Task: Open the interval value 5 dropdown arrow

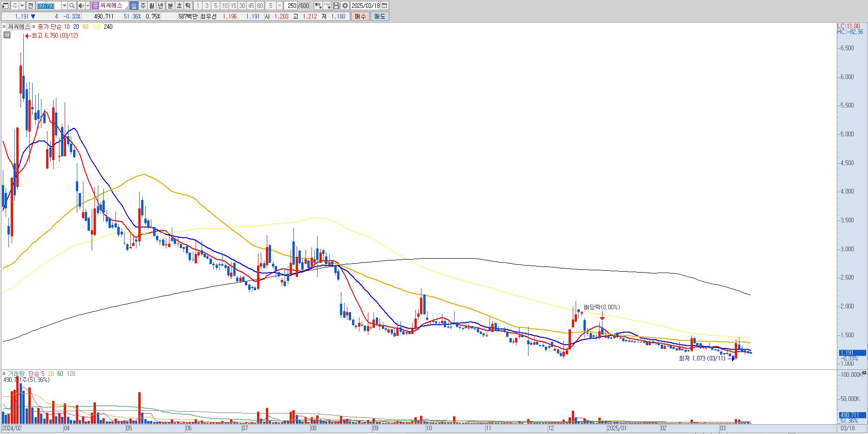Action: tap(279, 6)
